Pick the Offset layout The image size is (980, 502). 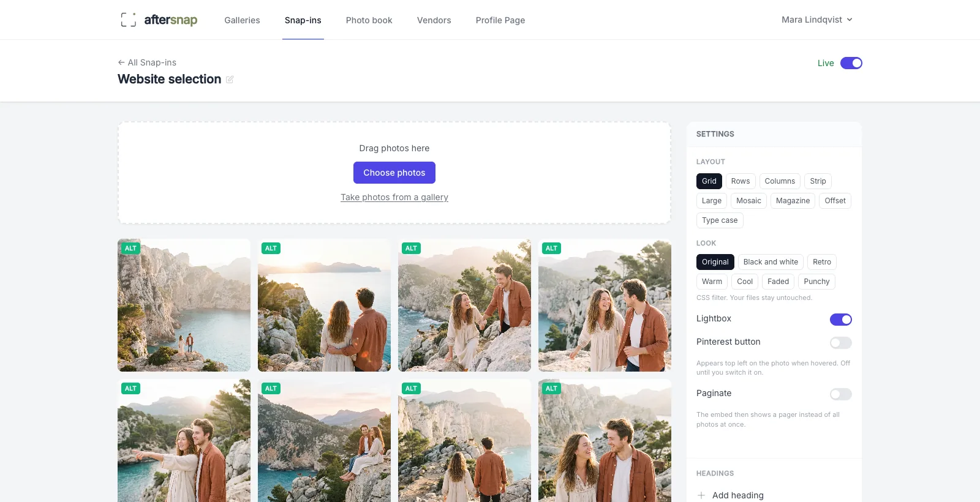[835, 201]
